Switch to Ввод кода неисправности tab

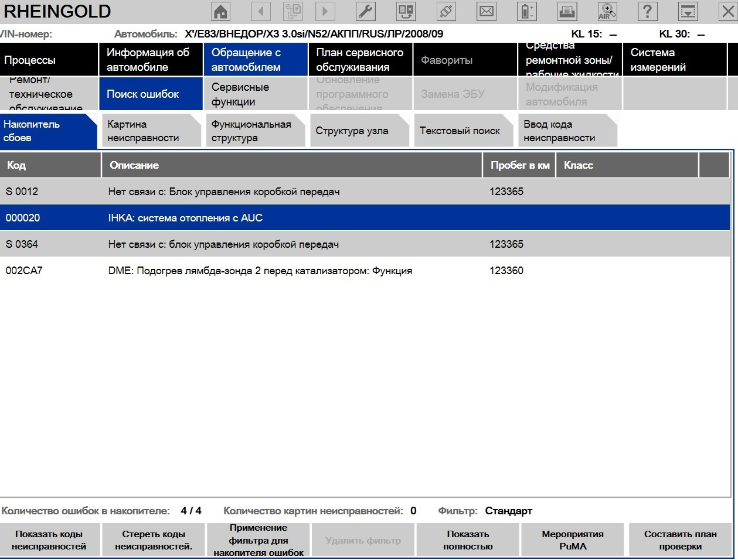(x=567, y=131)
